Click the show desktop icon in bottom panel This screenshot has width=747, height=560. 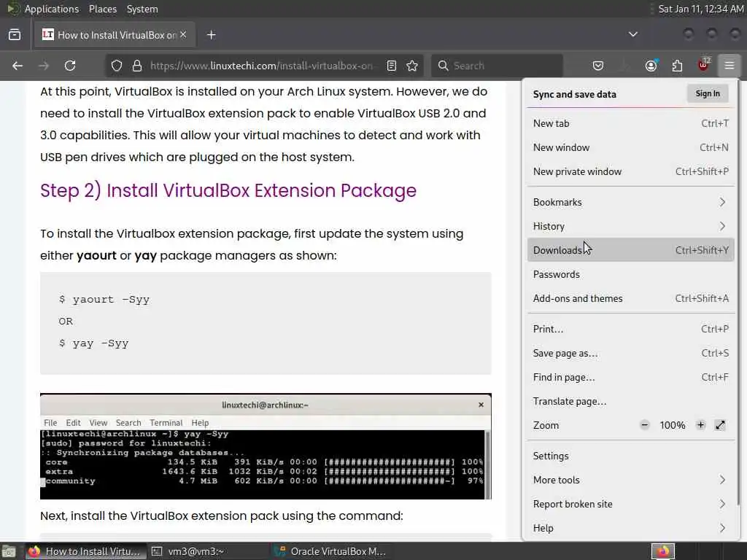click(x=9, y=551)
